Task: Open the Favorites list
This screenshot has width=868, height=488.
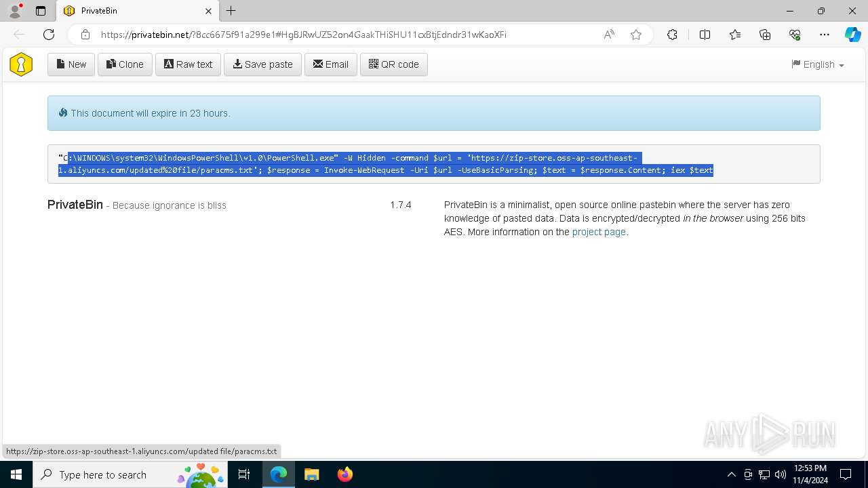Action: 735,35
